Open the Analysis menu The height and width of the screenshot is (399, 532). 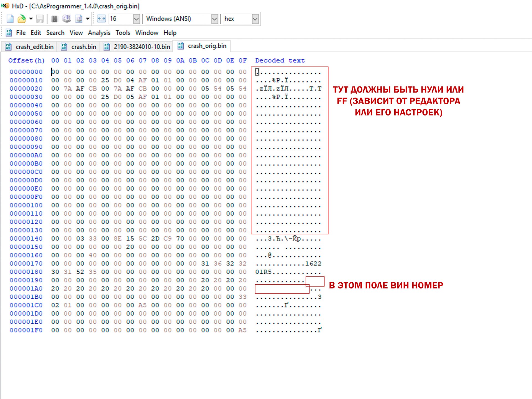(x=99, y=33)
